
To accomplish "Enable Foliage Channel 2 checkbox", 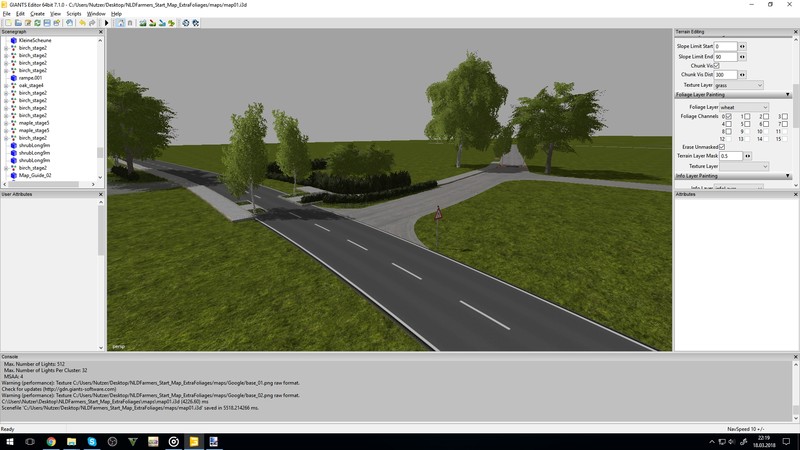I will tap(766, 116).
